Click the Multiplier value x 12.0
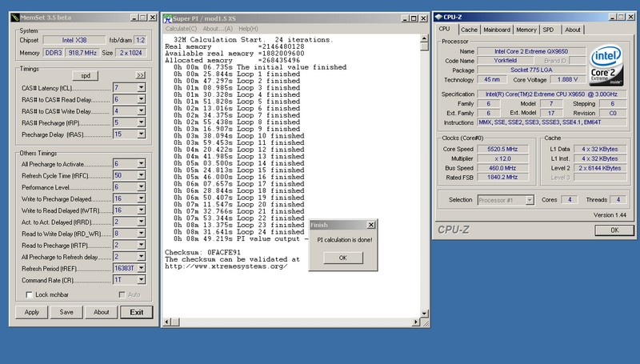The width and height of the screenshot is (640, 364). tap(502, 158)
